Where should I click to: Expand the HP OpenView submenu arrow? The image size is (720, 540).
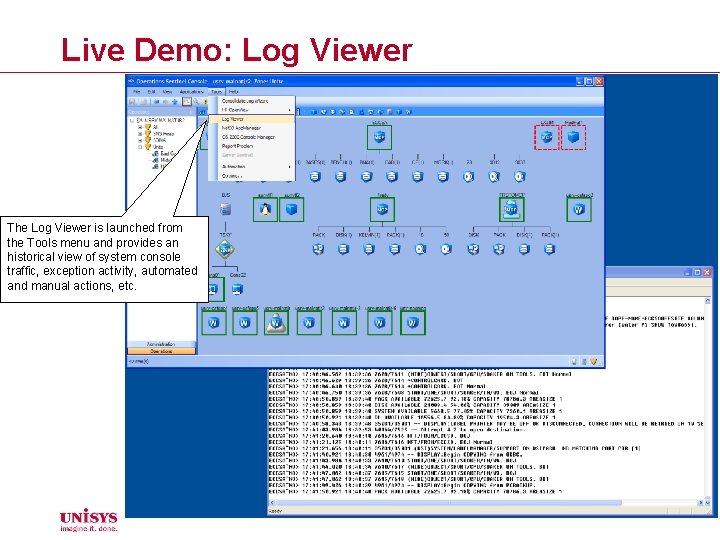(x=289, y=110)
